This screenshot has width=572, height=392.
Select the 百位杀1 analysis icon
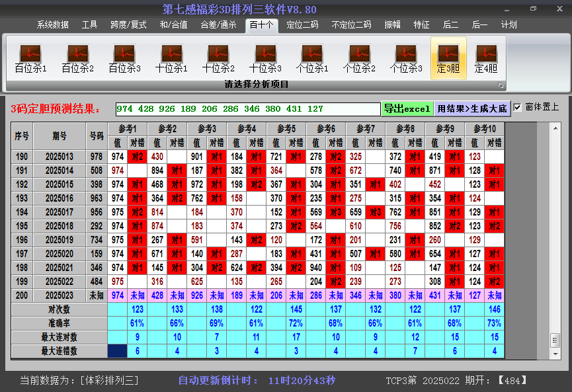tap(30, 58)
